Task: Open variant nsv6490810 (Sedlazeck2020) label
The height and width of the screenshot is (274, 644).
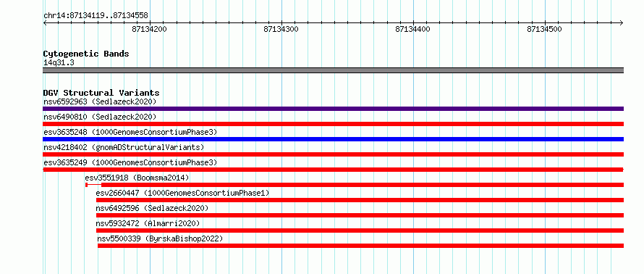Action: click(x=100, y=117)
